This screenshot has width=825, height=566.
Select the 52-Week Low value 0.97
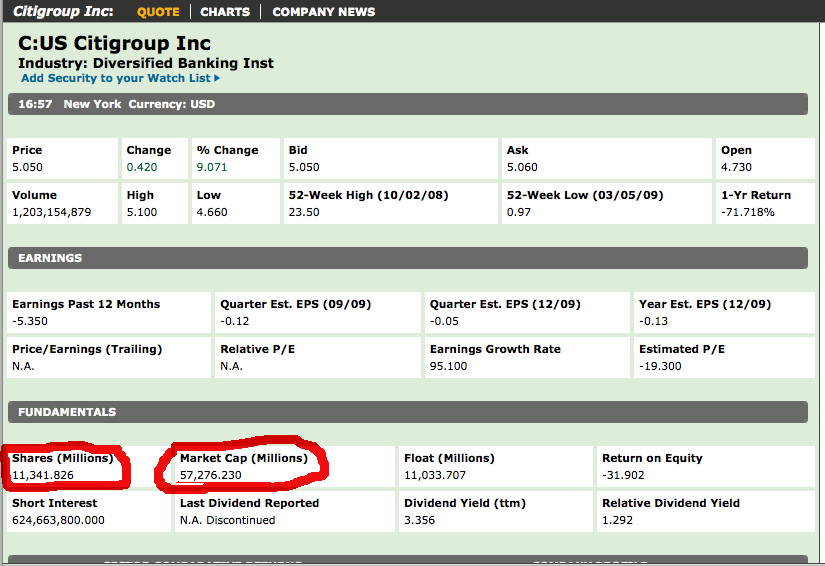[518, 212]
